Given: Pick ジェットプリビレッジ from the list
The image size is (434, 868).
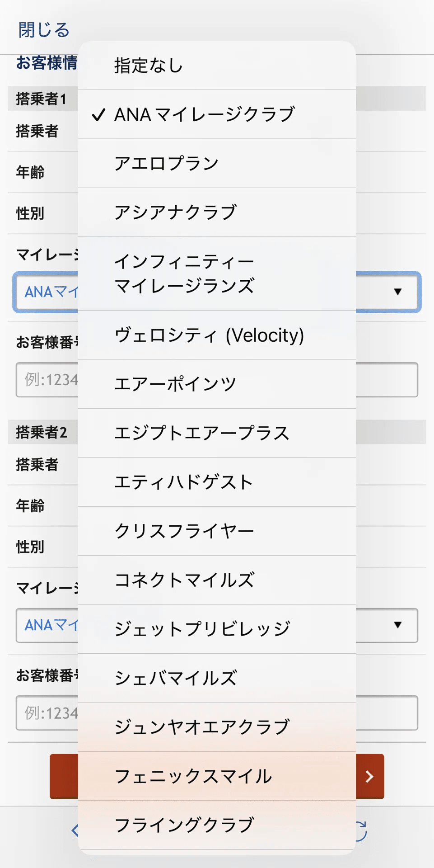Looking at the screenshot, I should coord(217,629).
